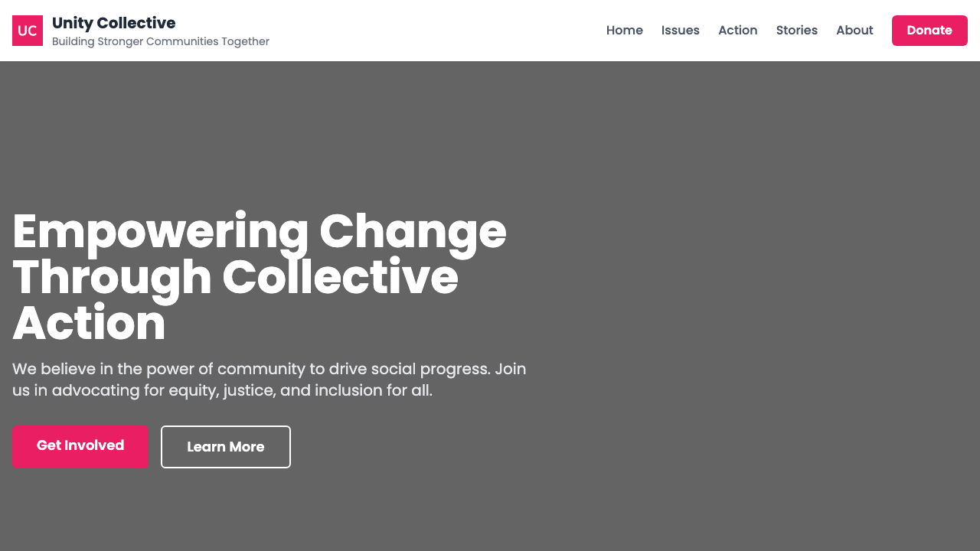980x551 pixels.
Task: Go to the Action page
Action: [x=737, y=31]
